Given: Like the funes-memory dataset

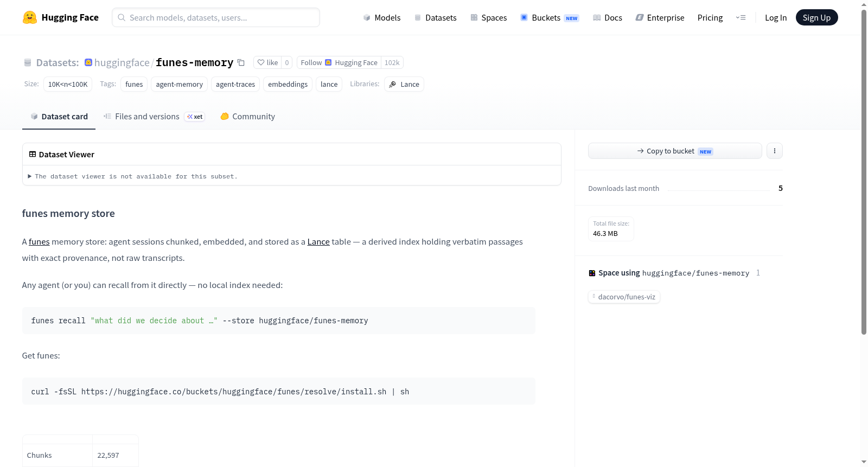Looking at the screenshot, I should tap(267, 63).
